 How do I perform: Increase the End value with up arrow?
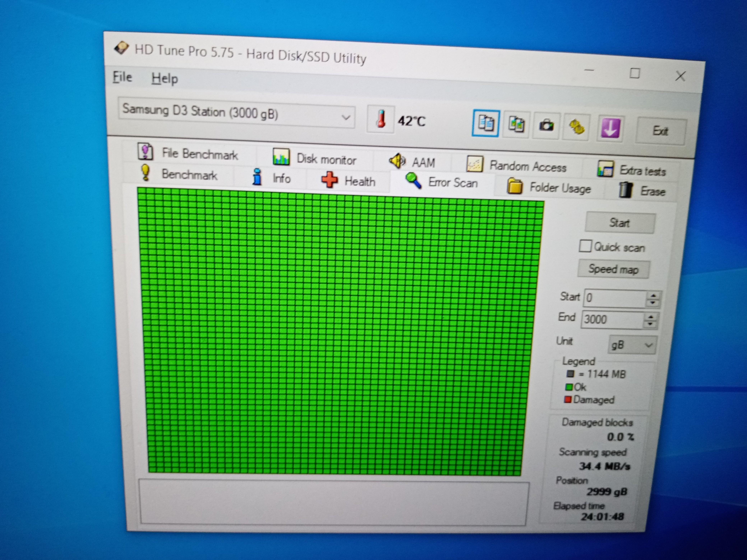651,317
